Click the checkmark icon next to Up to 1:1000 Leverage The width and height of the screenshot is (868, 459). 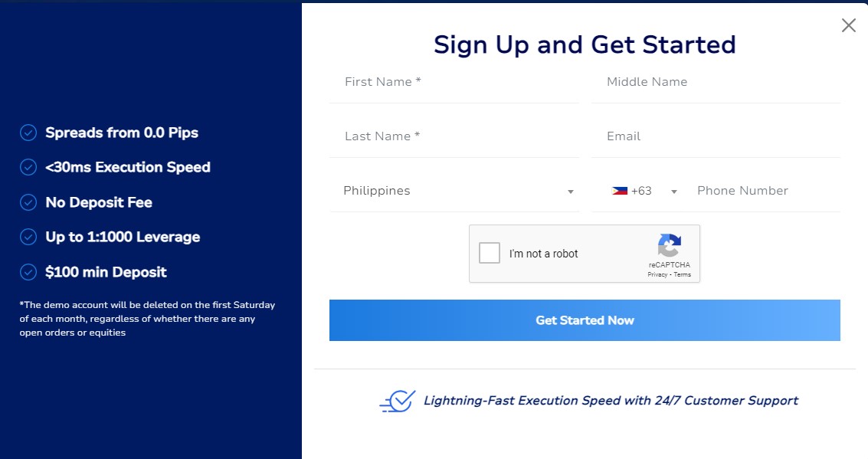[28, 237]
